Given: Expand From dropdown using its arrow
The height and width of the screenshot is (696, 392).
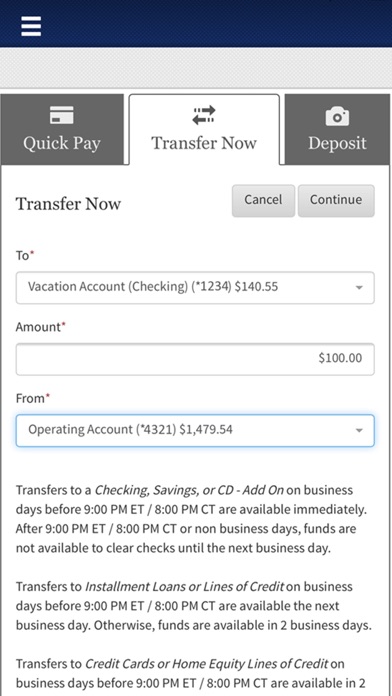Looking at the screenshot, I should click(359, 431).
